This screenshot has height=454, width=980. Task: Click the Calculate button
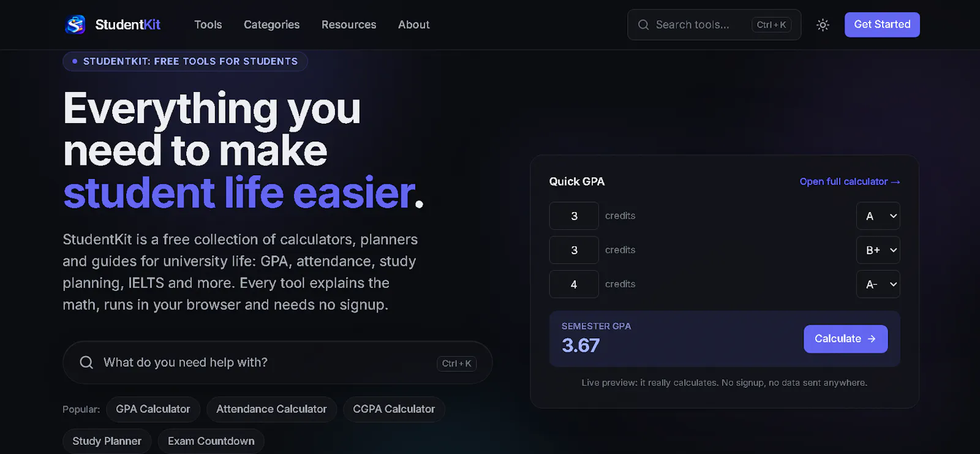[x=845, y=339]
